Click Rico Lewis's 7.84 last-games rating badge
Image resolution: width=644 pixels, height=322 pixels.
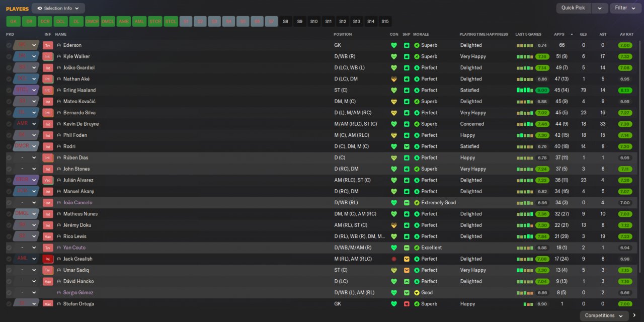(x=542, y=236)
